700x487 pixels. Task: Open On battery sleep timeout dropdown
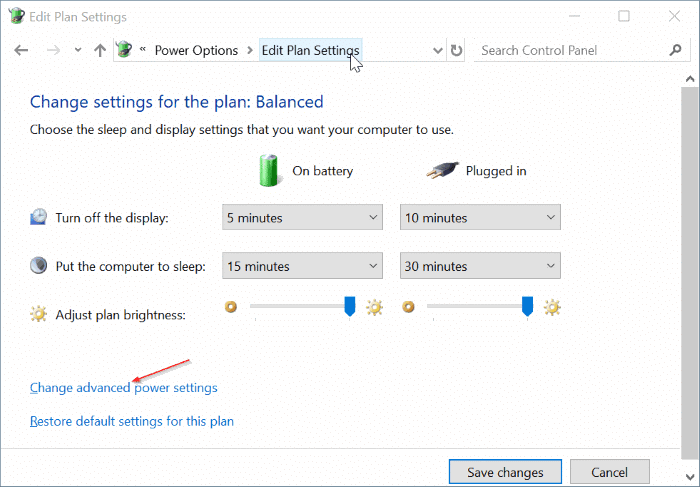tap(302, 266)
